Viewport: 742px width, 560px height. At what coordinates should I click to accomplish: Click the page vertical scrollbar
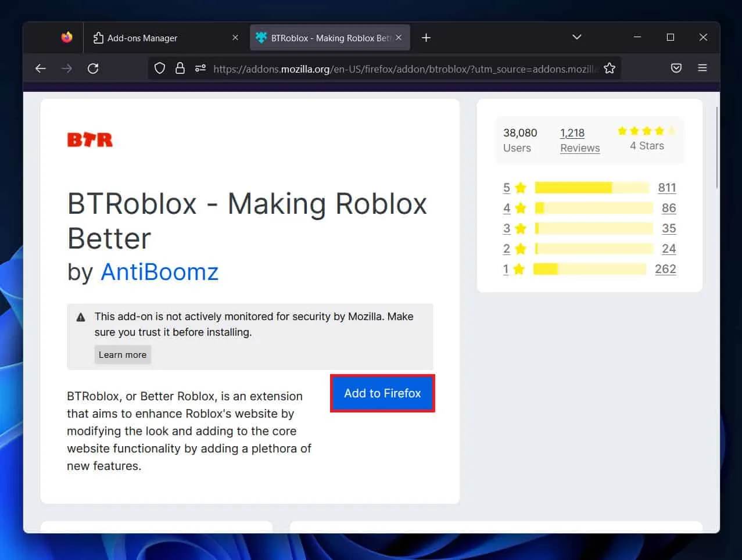point(717,148)
